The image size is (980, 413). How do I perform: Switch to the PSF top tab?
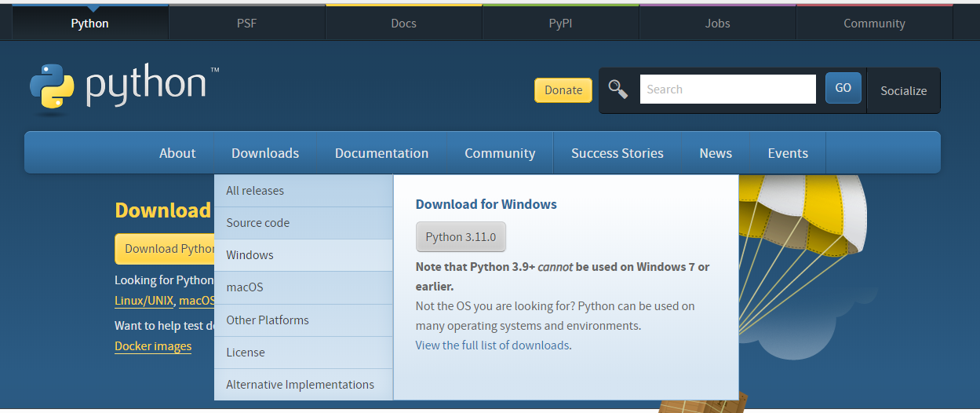(x=246, y=24)
